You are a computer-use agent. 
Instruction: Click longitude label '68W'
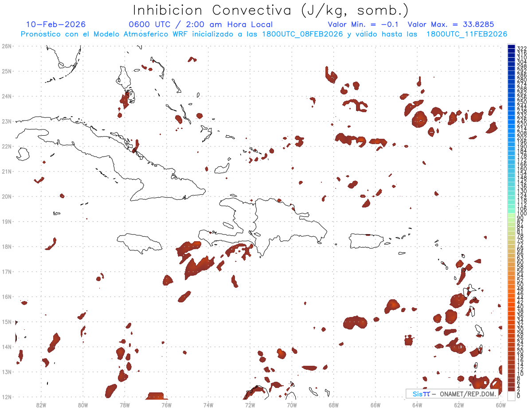(334, 405)
